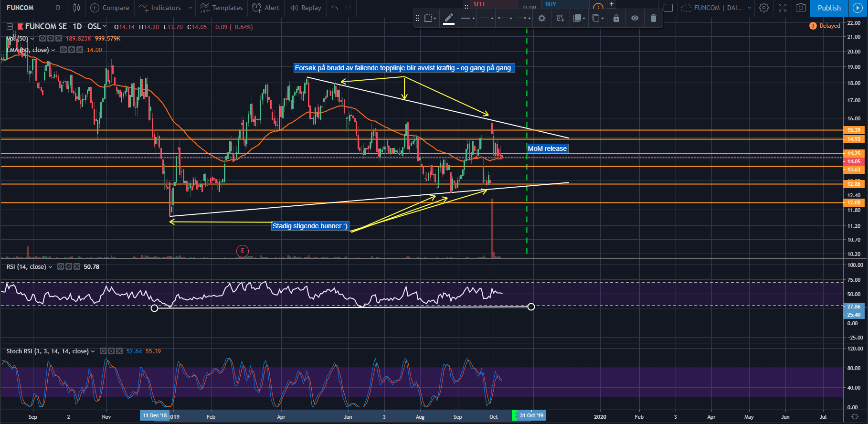Toggle visibility of EMA (50, close)
Viewport: 868px width, 424px height.
[64, 50]
